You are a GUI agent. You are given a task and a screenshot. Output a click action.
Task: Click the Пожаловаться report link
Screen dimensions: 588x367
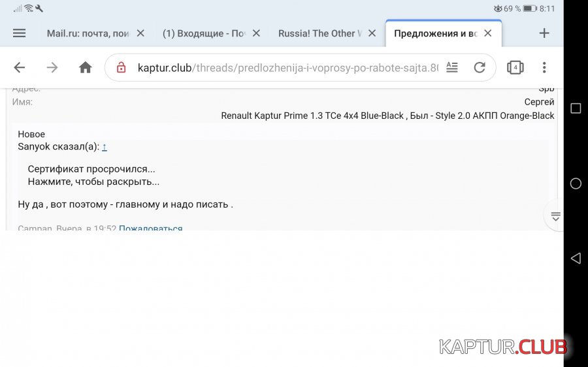point(151,227)
